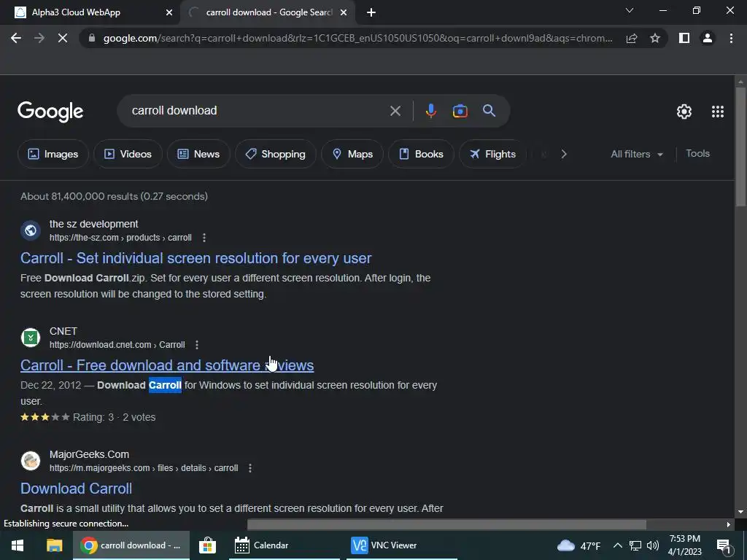Open the tab search chevron
Image resolution: width=747 pixels, height=560 pixels.
[630, 10]
